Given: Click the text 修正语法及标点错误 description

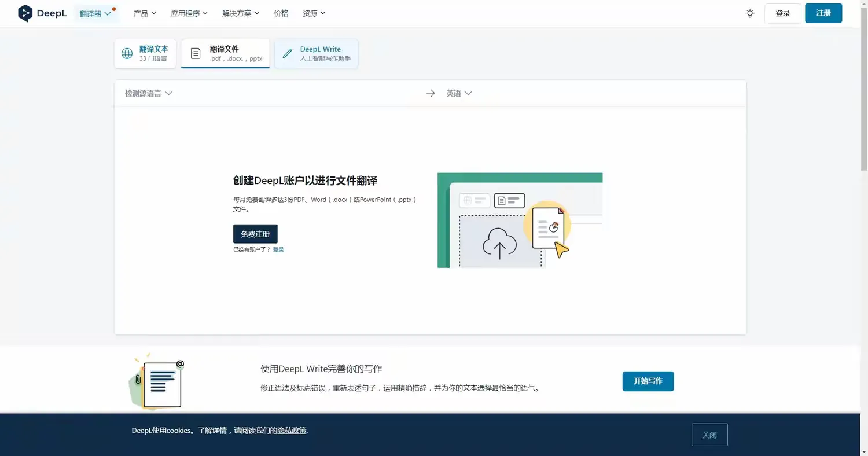Looking at the screenshot, I should pyautogui.click(x=400, y=388).
